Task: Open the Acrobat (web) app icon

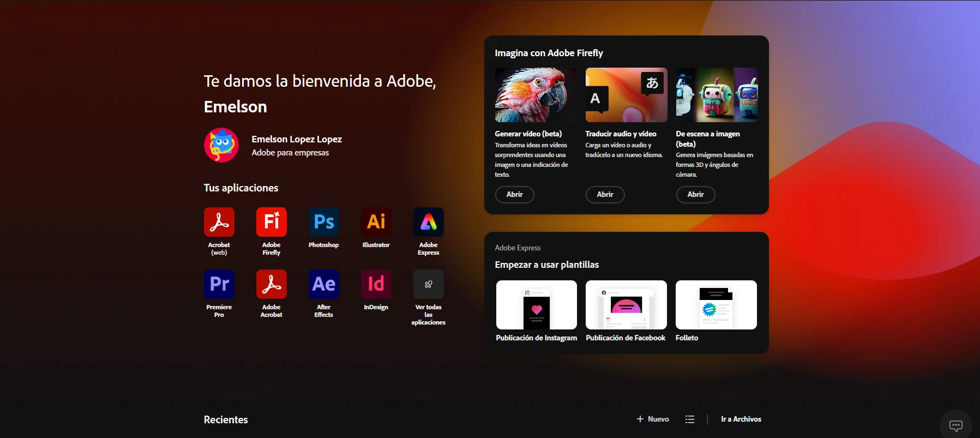Action: coord(219,222)
